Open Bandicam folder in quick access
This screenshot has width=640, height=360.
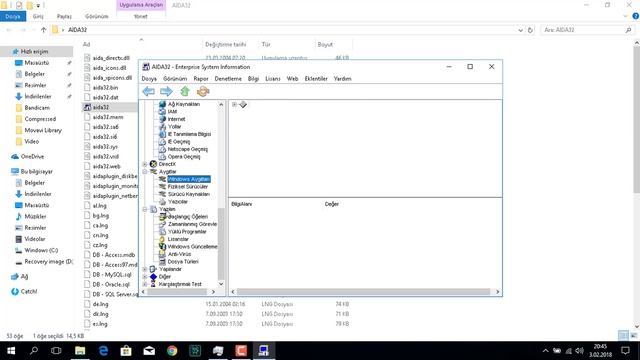pos(37,108)
